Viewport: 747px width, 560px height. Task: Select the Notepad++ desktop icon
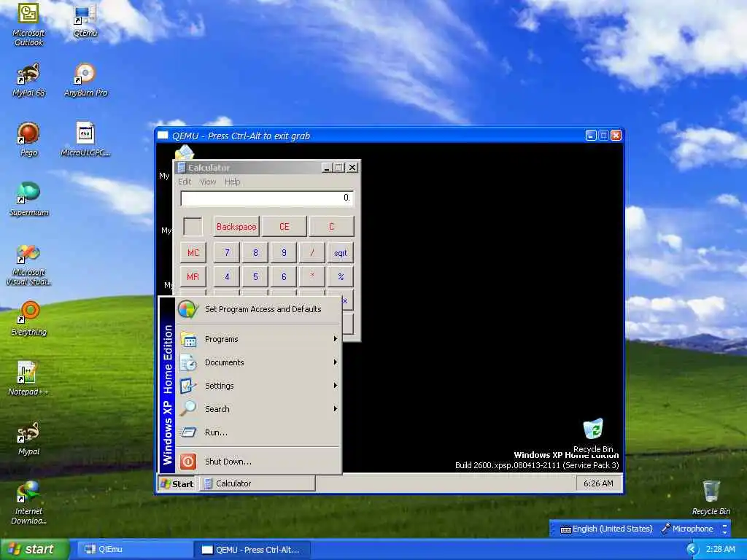(x=28, y=378)
